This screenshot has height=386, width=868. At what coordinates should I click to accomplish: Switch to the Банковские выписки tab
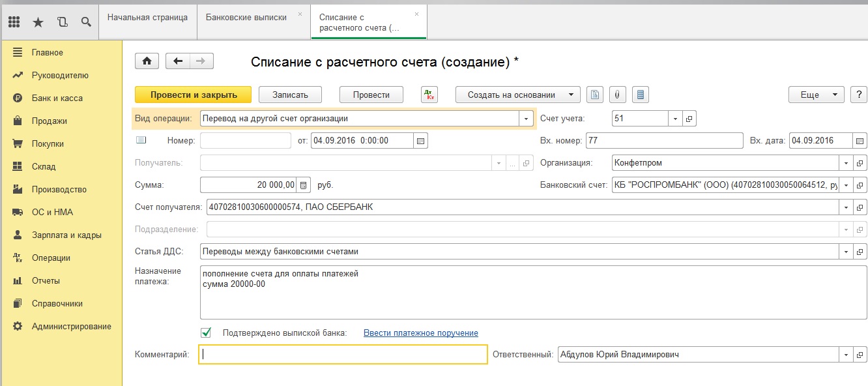click(246, 18)
